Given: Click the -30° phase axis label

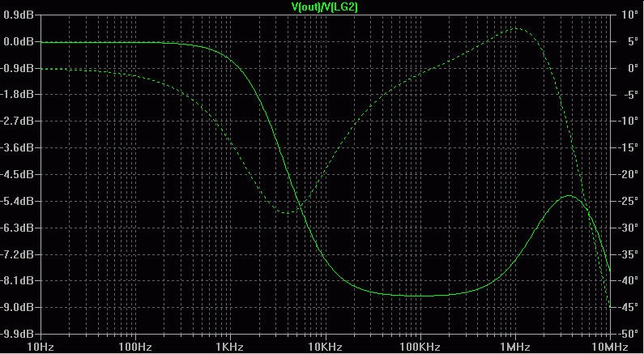Looking at the screenshot, I should (x=628, y=228).
